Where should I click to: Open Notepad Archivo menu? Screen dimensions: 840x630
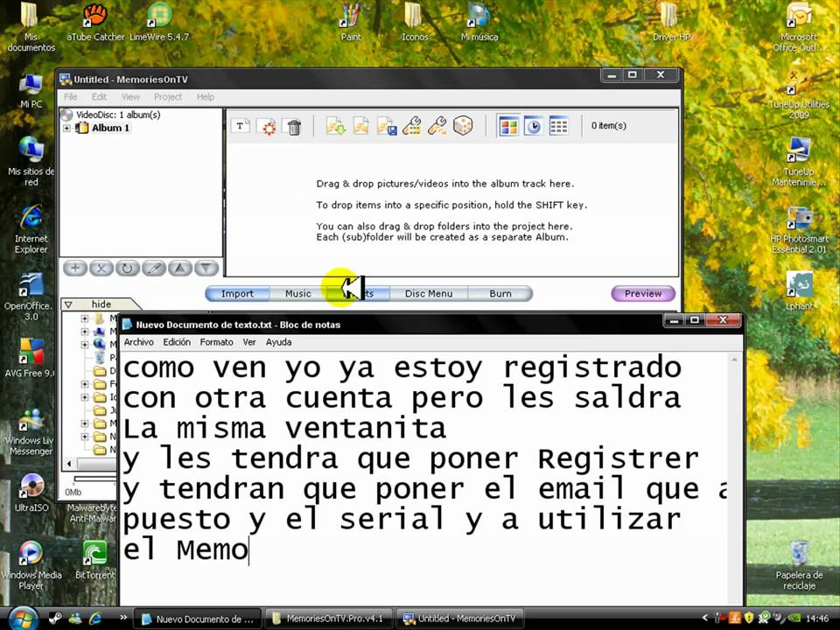pos(139,342)
